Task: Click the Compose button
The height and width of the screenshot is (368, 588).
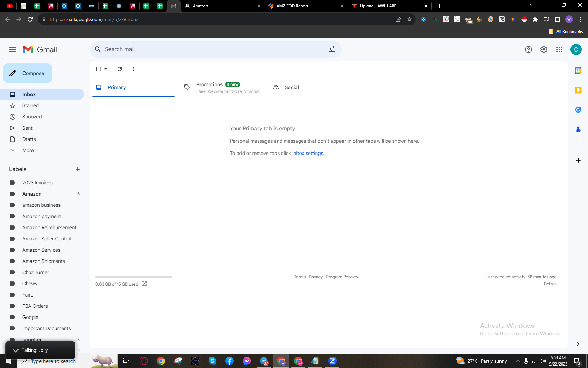Action: (28, 73)
